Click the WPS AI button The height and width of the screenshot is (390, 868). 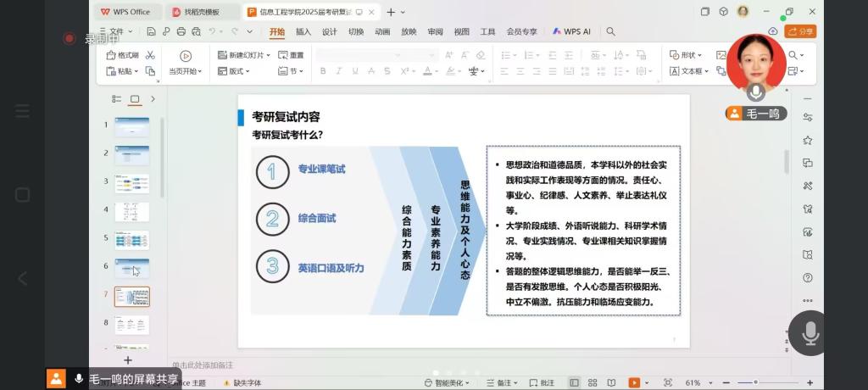572,32
